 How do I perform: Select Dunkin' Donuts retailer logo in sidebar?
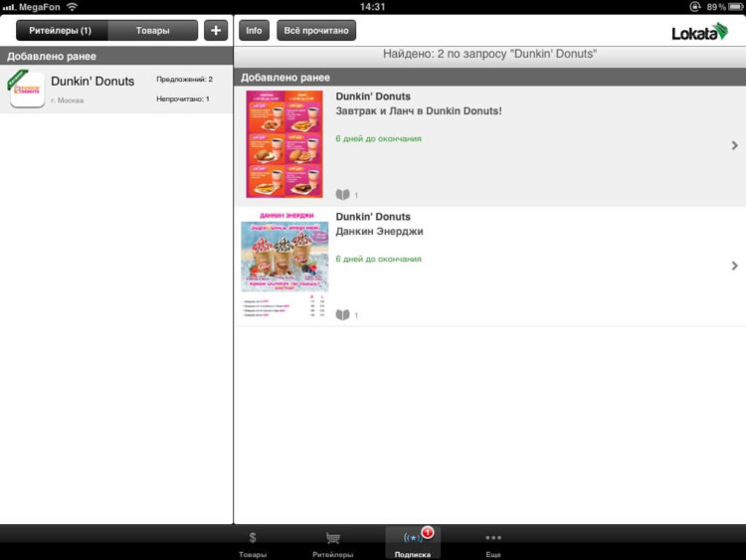pos(27,89)
